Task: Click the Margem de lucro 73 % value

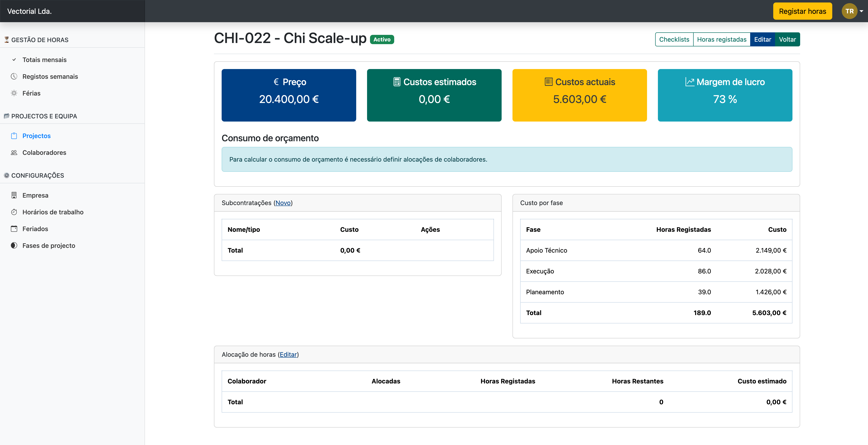Action: click(x=725, y=99)
